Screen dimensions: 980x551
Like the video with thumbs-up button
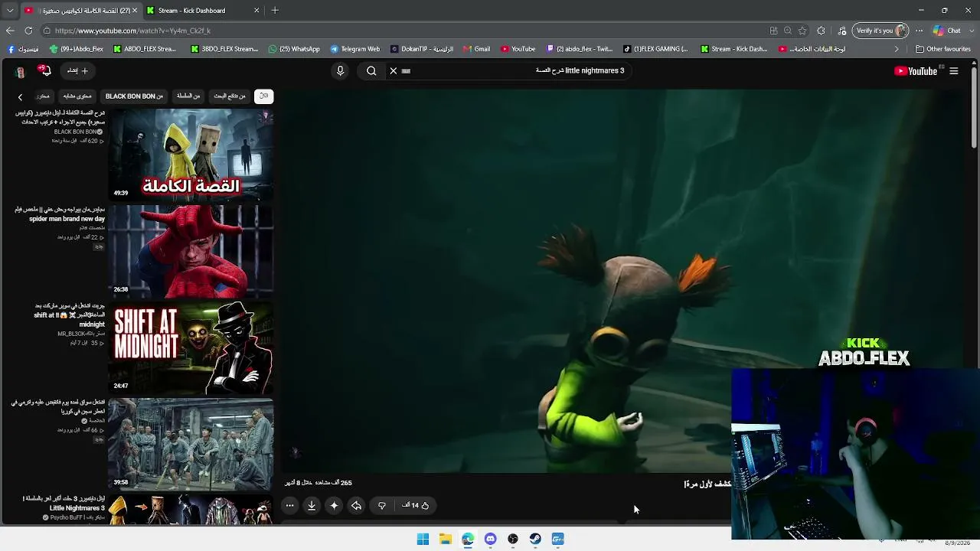(416, 505)
